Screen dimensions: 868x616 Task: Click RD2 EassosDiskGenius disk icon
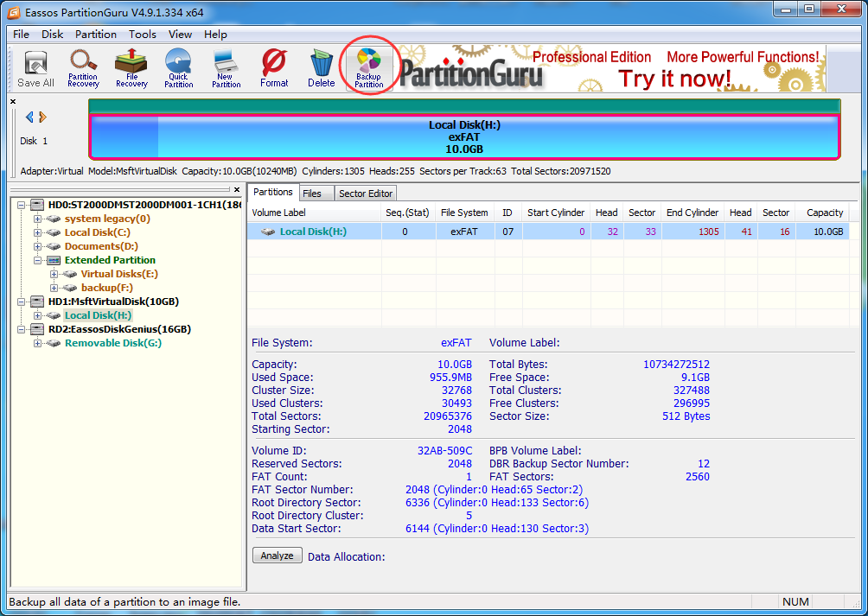37,329
